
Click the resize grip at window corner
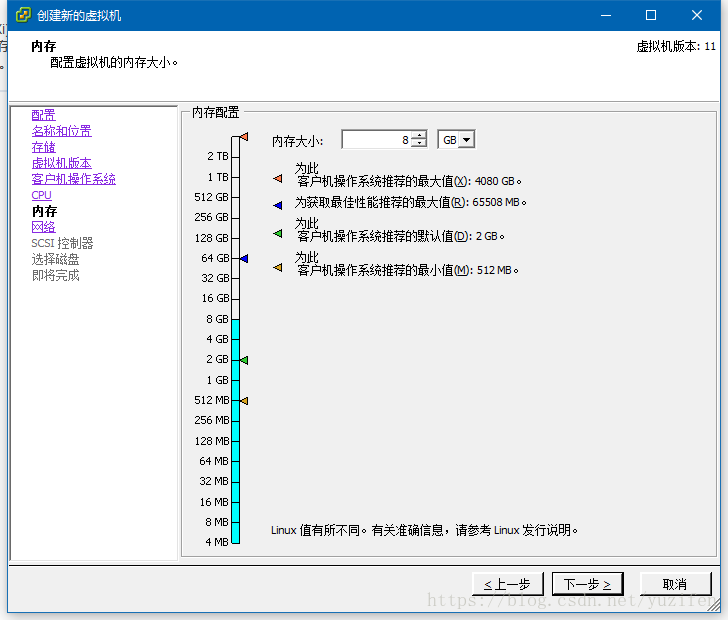pyautogui.click(x=715, y=606)
